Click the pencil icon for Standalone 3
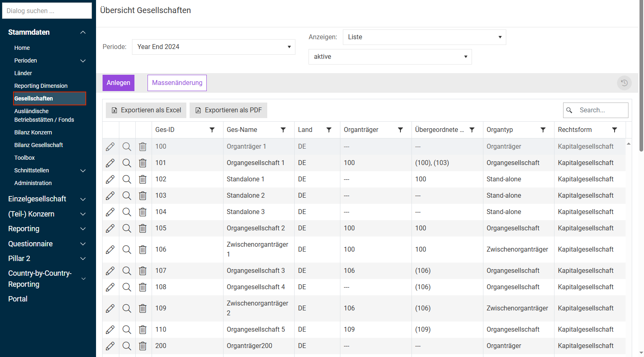Image resolution: width=644 pixels, height=357 pixels. coord(110,212)
